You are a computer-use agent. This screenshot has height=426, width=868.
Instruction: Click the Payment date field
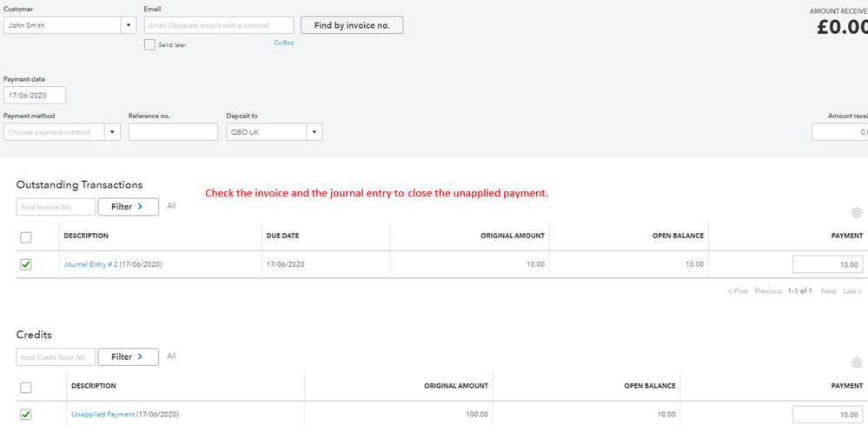[35, 96]
